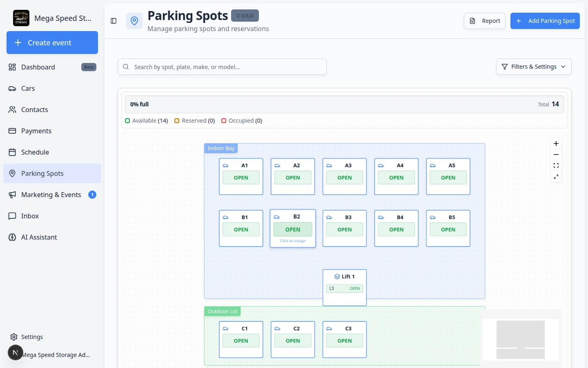Click the Schedule calendar icon

point(12,152)
